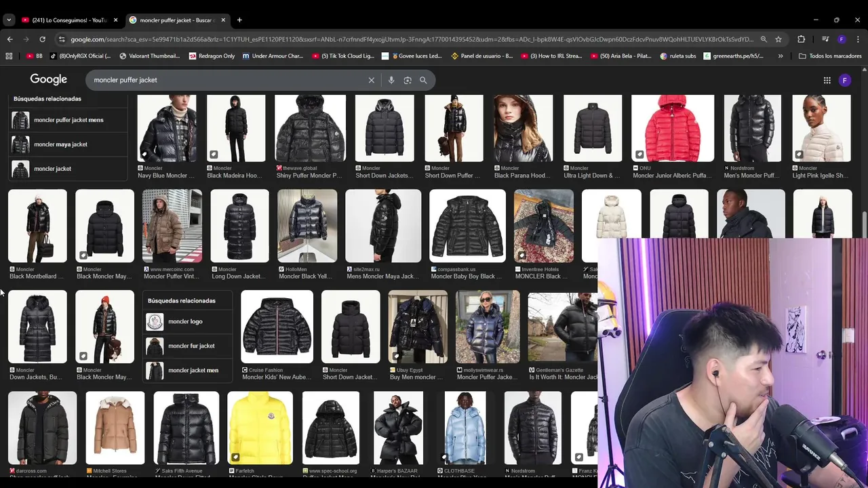Select related search moncler logo
The width and height of the screenshot is (868, 488).
click(x=188, y=322)
